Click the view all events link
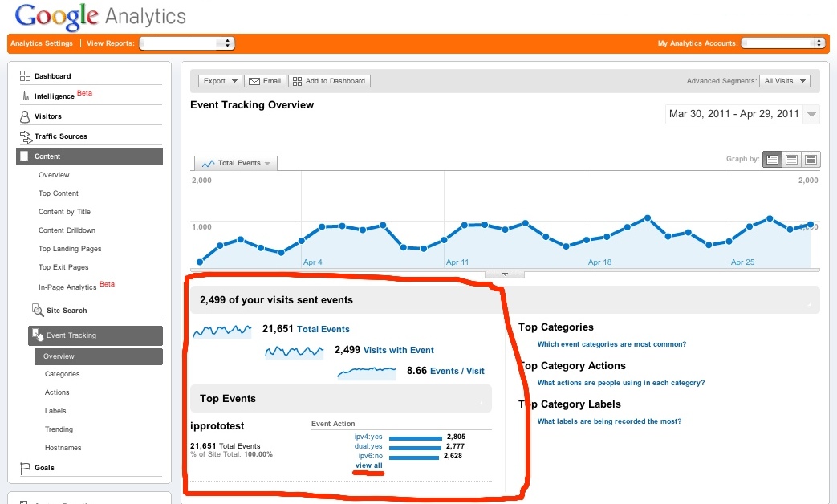837x504 pixels. click(x=368, y=466)
